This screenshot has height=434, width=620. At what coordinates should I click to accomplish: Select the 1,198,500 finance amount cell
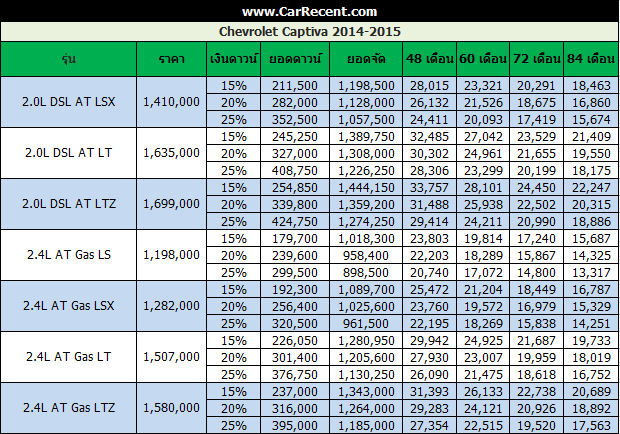(x=365, y=85)
